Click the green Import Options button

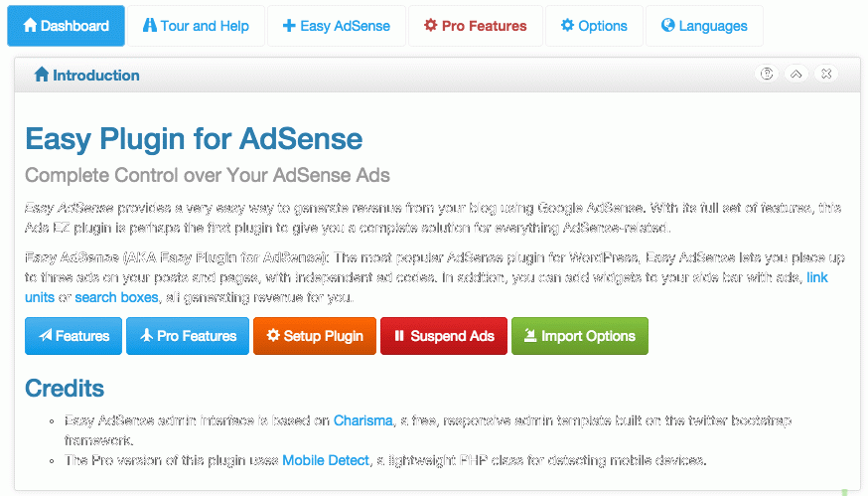[580, 336]
